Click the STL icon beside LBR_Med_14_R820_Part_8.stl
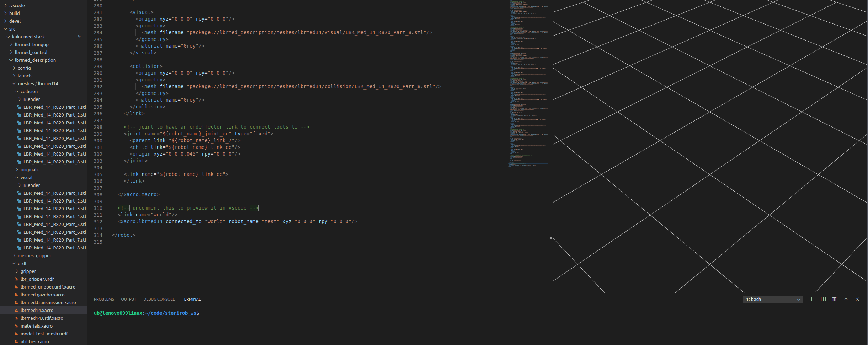This screenshot has height=345, width=868. pyautogui.click(x=19, y=162)
